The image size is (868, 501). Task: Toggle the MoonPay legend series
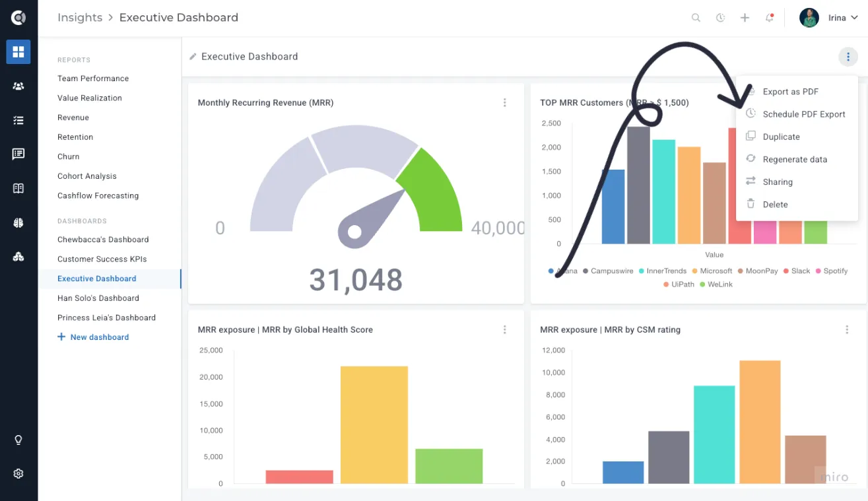pyautogui.click(x=758, y=271)
